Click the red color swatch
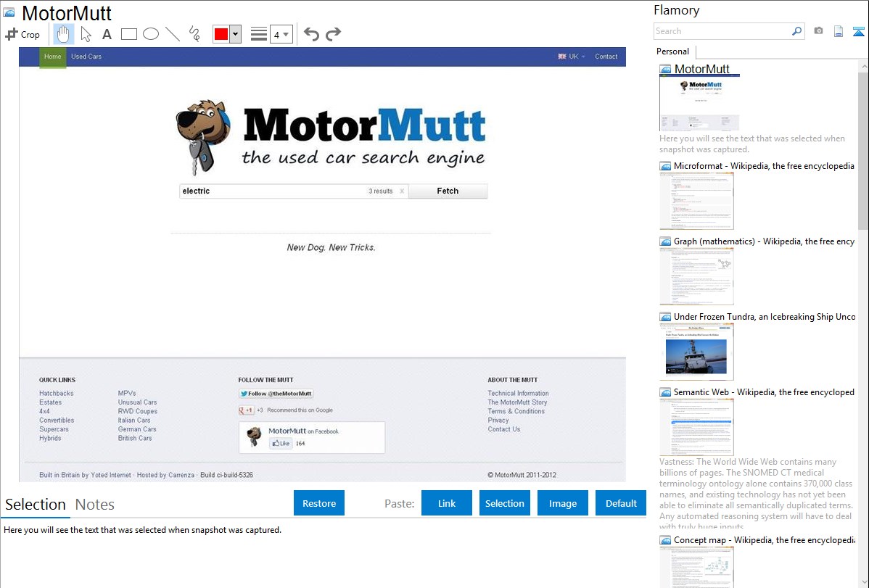 click(221, 34)
